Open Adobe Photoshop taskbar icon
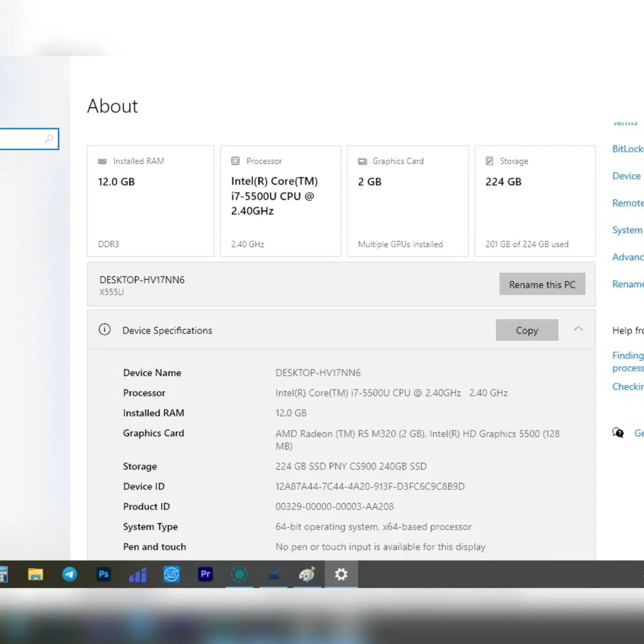This screenshot has width=644, height=644. (103, 574)
